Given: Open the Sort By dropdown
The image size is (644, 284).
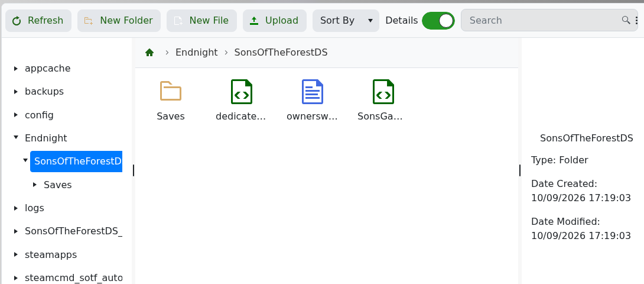Looking at the screenshot, I should pyautogui.click(x=346, y=21).
